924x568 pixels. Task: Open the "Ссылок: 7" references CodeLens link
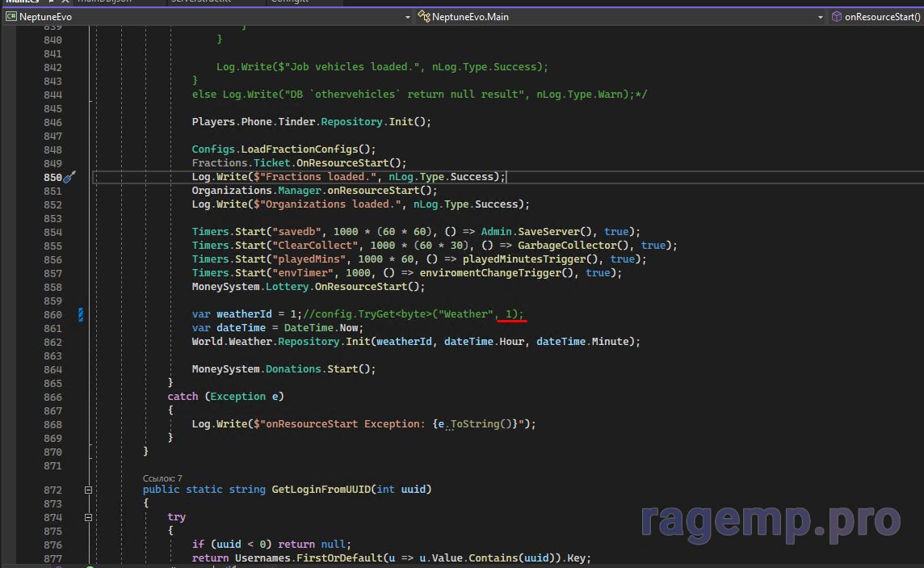coord(162,478)
